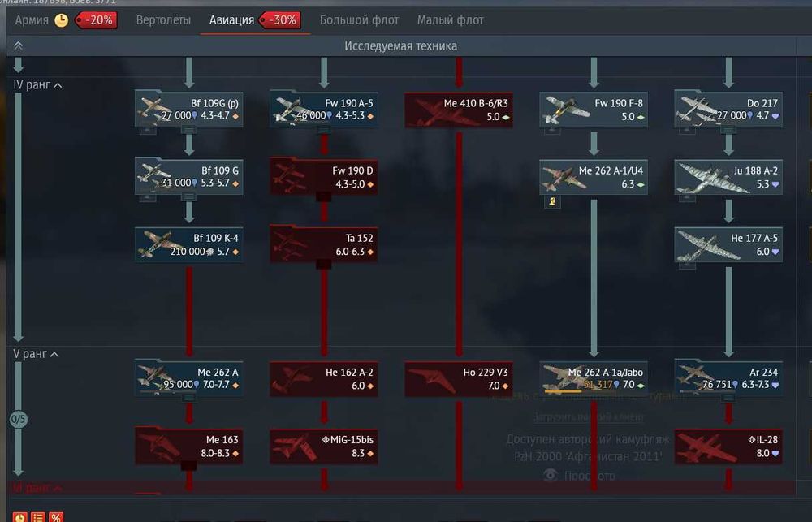Click the -30% discount tag on Авиация
The width and height of the screenshot is (812, 522).
pos(280,20)
